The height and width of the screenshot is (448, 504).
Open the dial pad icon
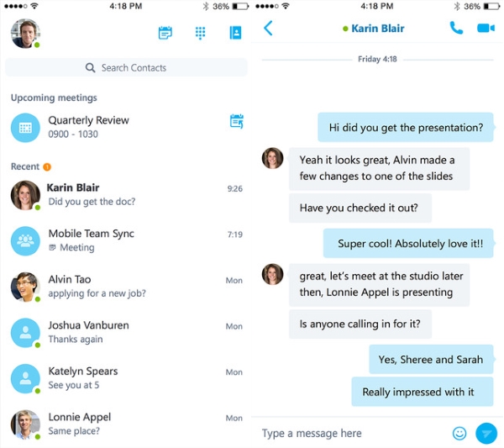[x=200, y=33]
